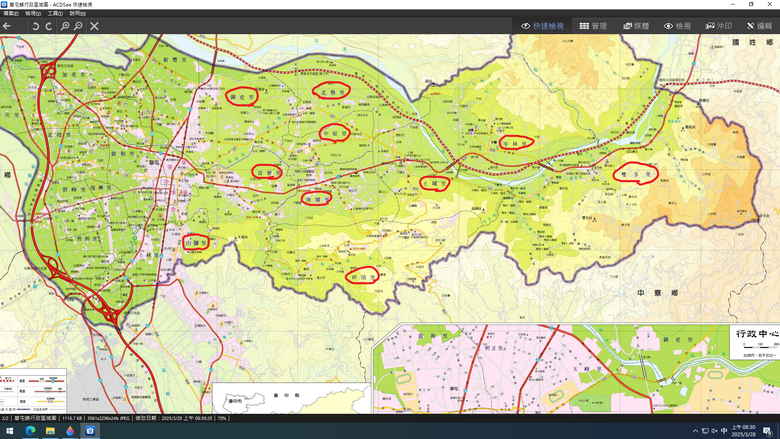Switch to 沖印 develop mode
Screen dimensions: 780x439
719,26
